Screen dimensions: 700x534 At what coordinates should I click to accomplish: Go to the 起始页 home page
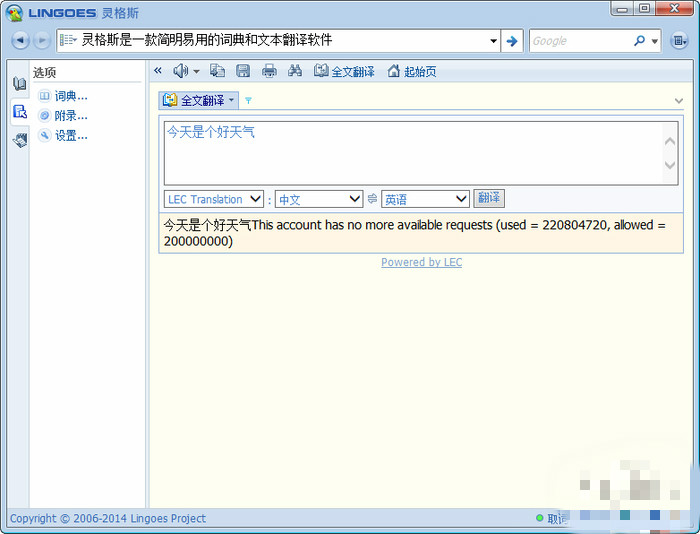(412, 71)
